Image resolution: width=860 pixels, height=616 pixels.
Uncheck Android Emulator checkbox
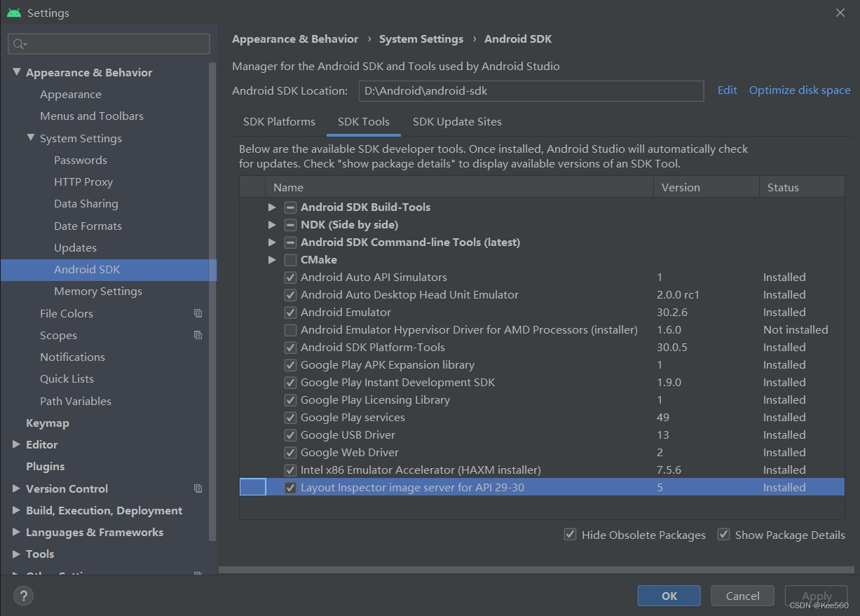click(x=290, y=313)
